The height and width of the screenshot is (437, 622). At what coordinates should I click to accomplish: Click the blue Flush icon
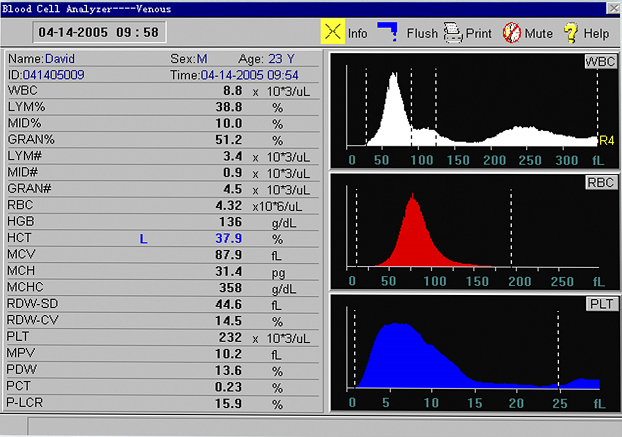tap(388, 32)
